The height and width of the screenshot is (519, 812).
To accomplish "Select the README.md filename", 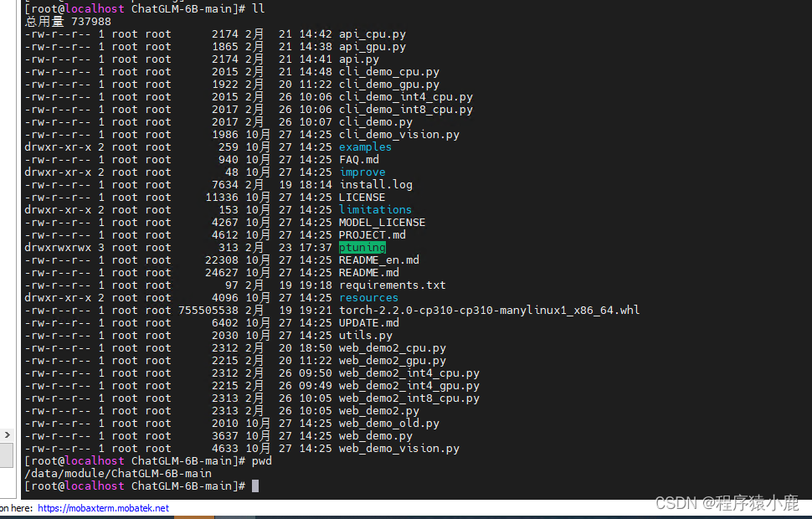I will coord(368,273).
